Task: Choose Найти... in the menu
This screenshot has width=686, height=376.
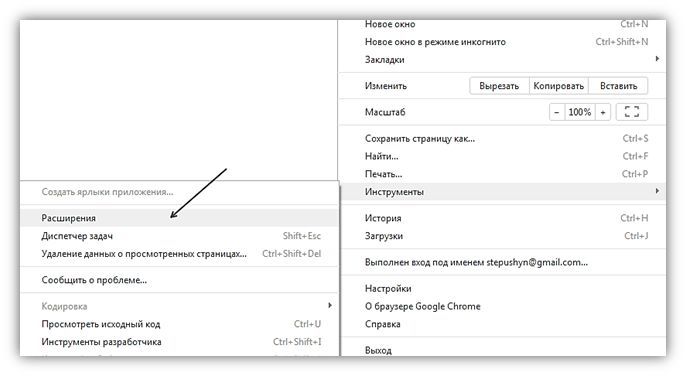Action: pyautogui.click(x=502, y=156)
